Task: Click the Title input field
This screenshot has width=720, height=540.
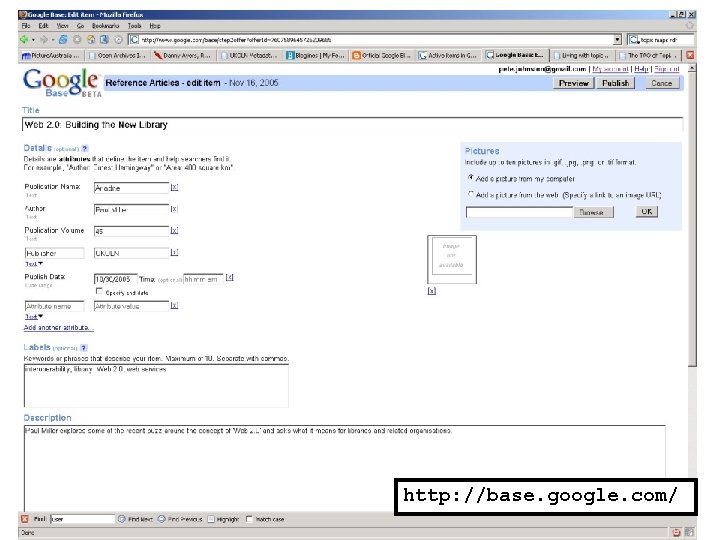Action: [352, 124]
